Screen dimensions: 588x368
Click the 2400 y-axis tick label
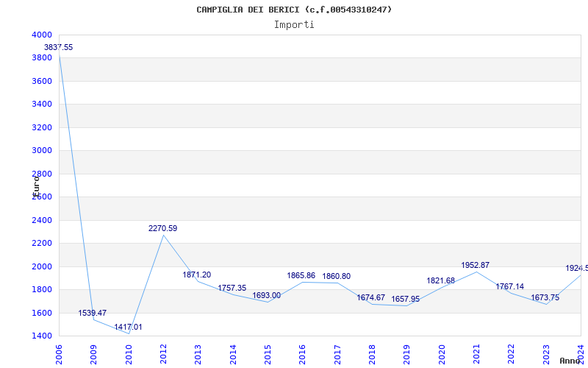(42, 220)
